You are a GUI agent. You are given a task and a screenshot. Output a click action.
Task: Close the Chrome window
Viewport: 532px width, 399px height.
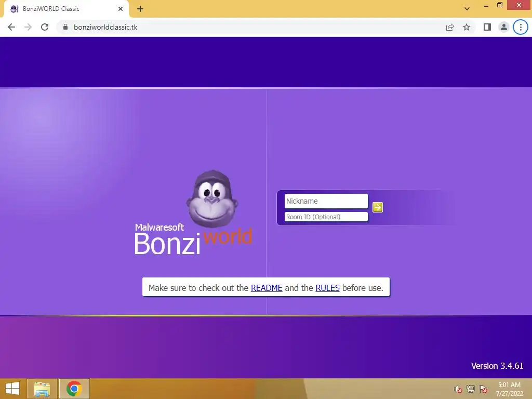519,5
